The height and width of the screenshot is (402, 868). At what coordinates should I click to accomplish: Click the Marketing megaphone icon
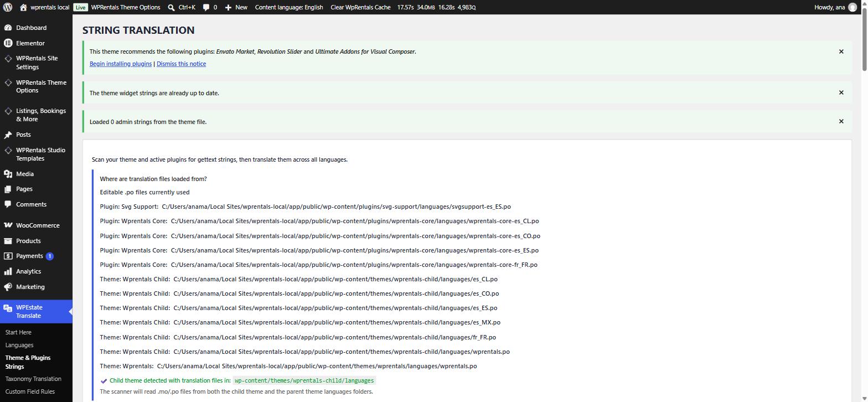pyautogui.click(x=8, y=287)
